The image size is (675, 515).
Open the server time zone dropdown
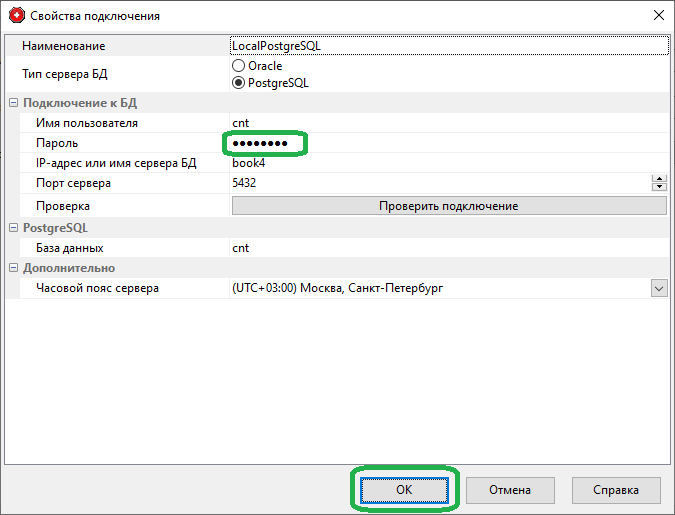coord(659,288)
